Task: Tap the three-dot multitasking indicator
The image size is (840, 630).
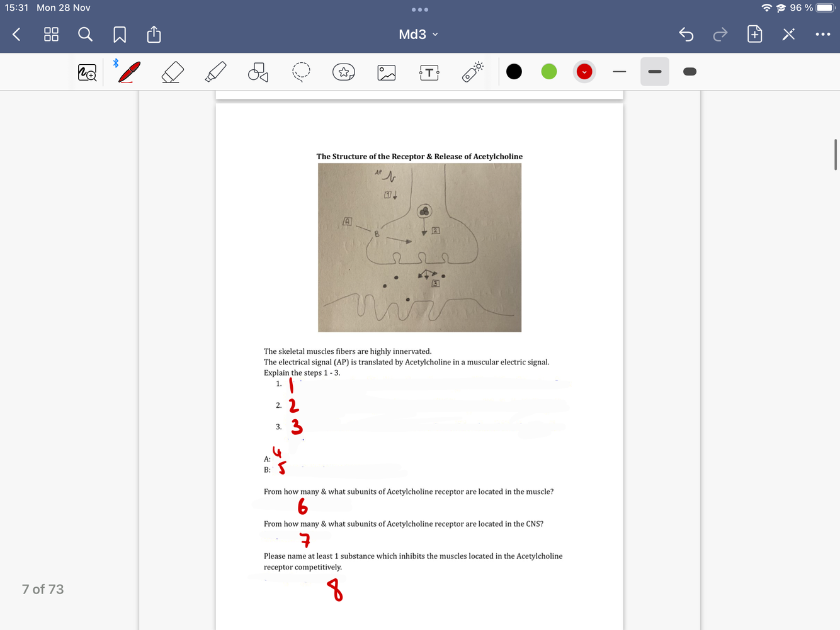Action: (420, 9)
